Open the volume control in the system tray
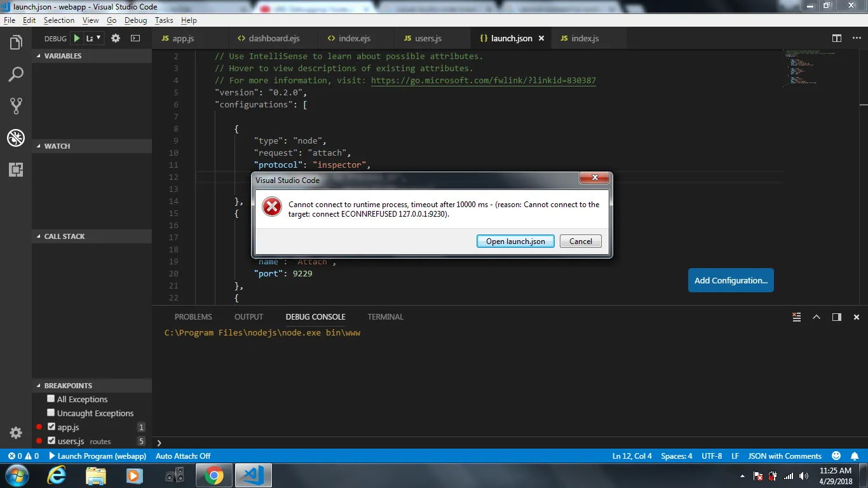This screenshot has width=868, height=488. (801, 475)
